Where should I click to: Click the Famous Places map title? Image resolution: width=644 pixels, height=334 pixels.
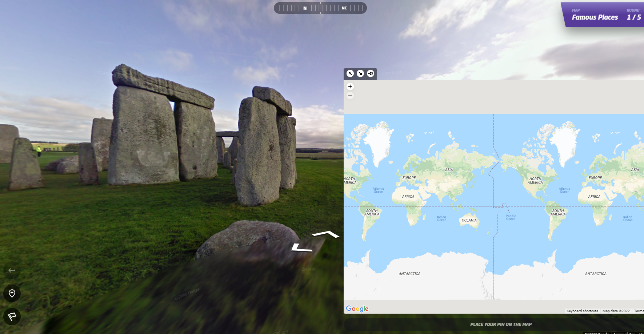(x=595, y=17)
